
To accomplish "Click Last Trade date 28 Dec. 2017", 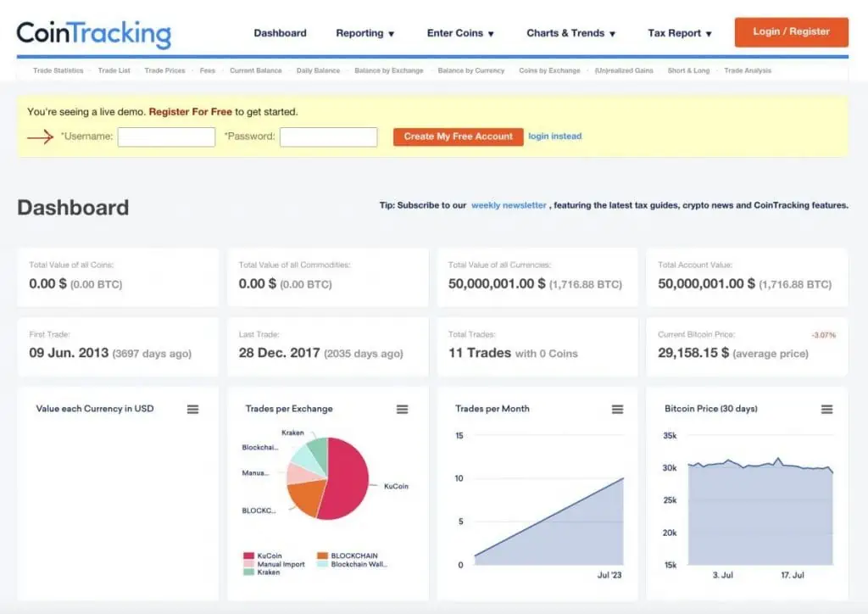I will (x=280, y=353).
